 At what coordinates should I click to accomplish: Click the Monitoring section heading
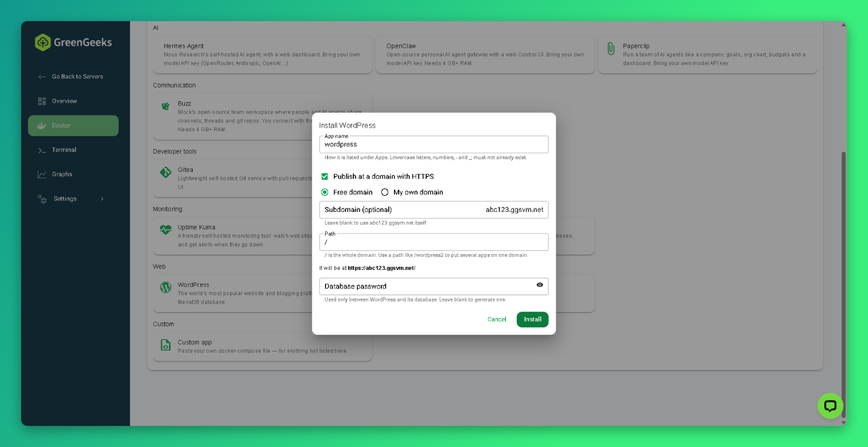pos(167,209)
